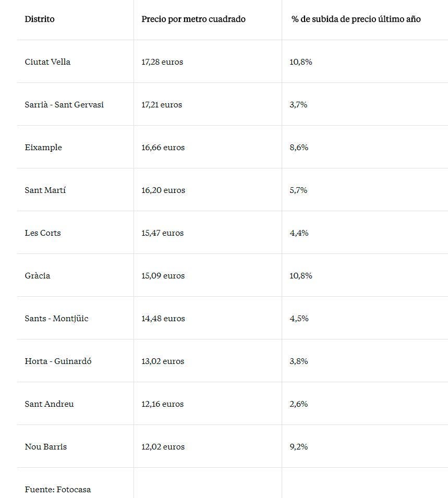
Task: Click the 16,66 euros price value
Action: (x=163, y=148)
